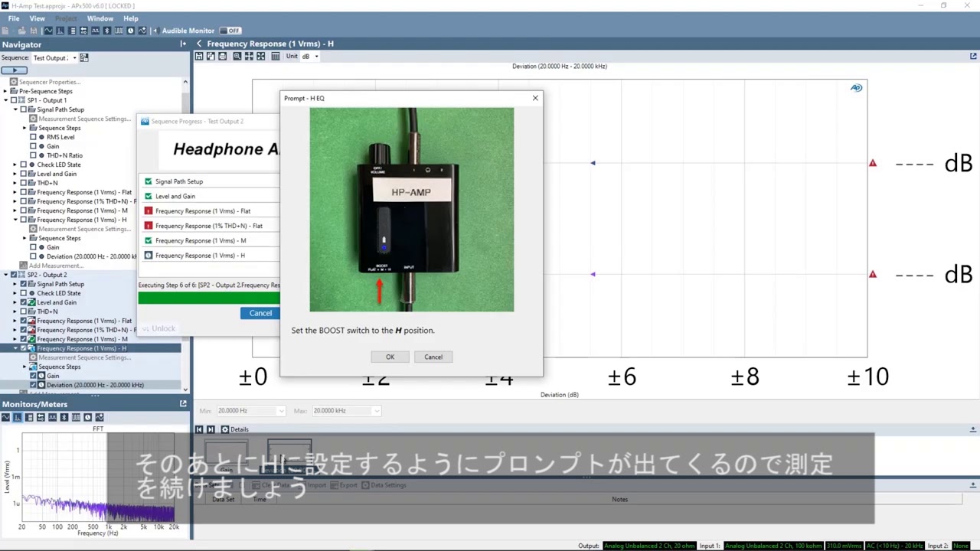The height and width of the screenshot is (551, 980).
Task: Undock the Monitors/Meters panel
Action: [x=183, y=403]
